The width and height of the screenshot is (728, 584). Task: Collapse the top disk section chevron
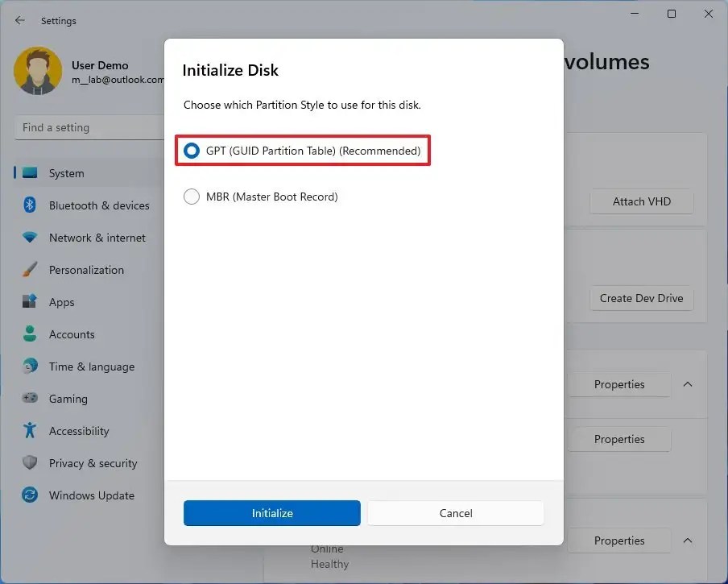click(688, 384)
